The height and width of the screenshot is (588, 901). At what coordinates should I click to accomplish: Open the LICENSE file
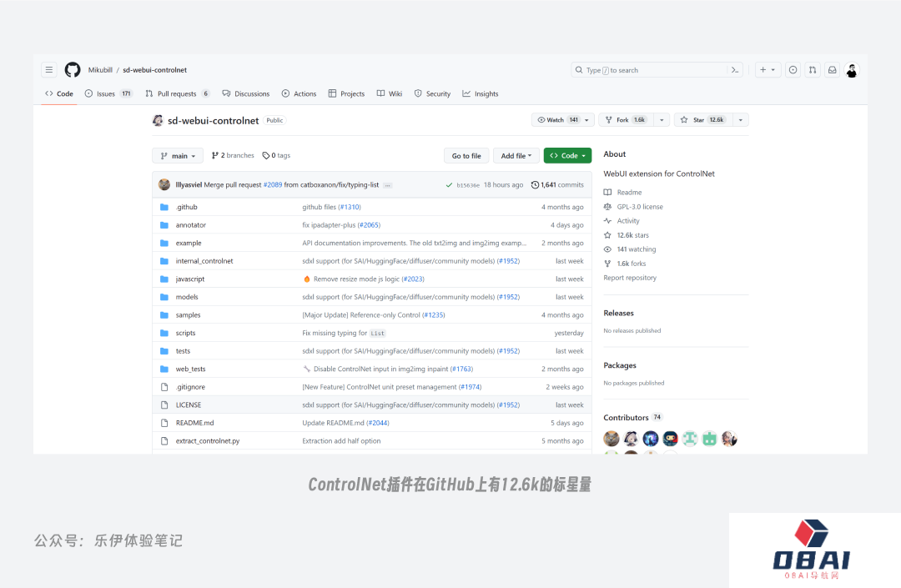tap(189, 405)
